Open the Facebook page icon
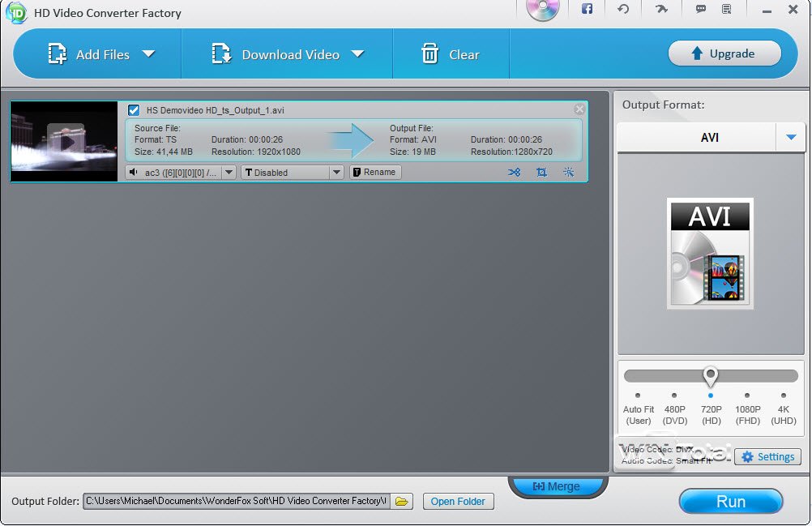 tap(587, 9)
